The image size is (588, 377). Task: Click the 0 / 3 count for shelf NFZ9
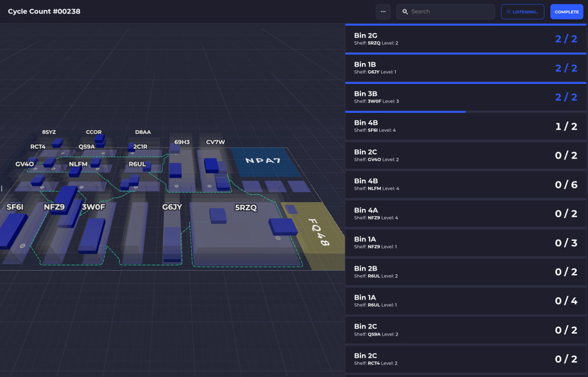566,242
